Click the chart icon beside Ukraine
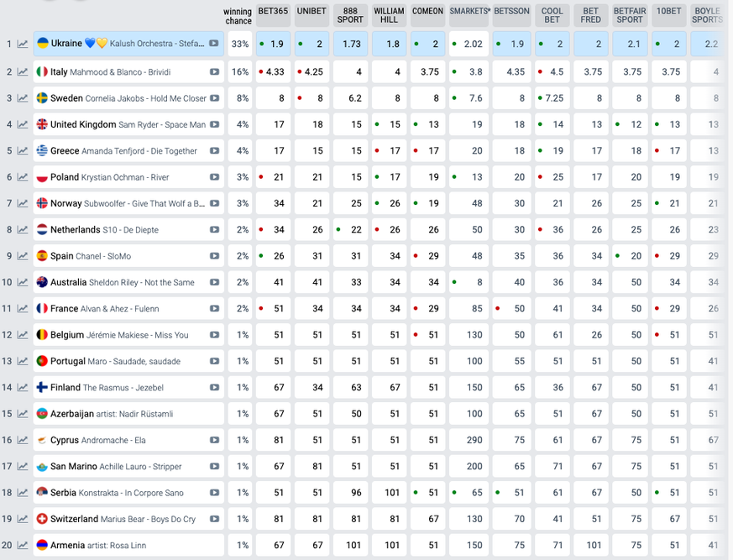The image size is (733, 560). pos(23,44)
